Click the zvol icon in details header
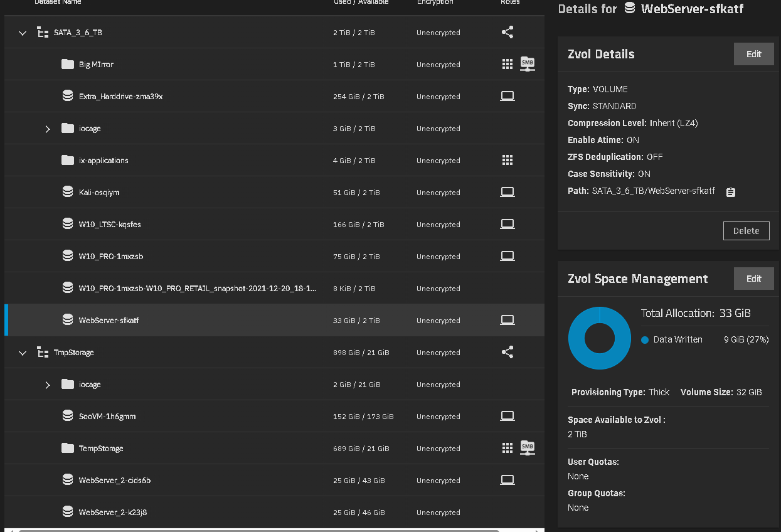Screen dimensions: 781x532 (x=630, y=9)
